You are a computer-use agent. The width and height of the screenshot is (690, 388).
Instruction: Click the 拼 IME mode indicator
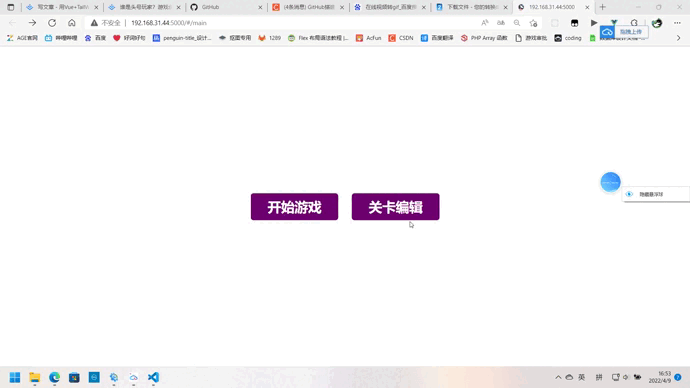pyautogui.click(x=599, y=377)
